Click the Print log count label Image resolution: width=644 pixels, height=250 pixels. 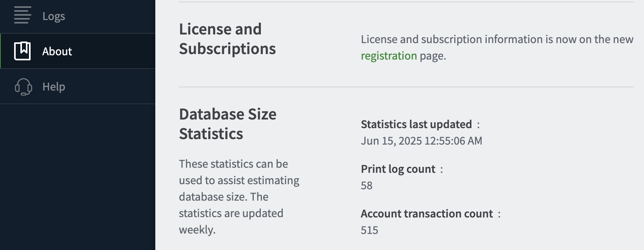[x=398, y=169]
